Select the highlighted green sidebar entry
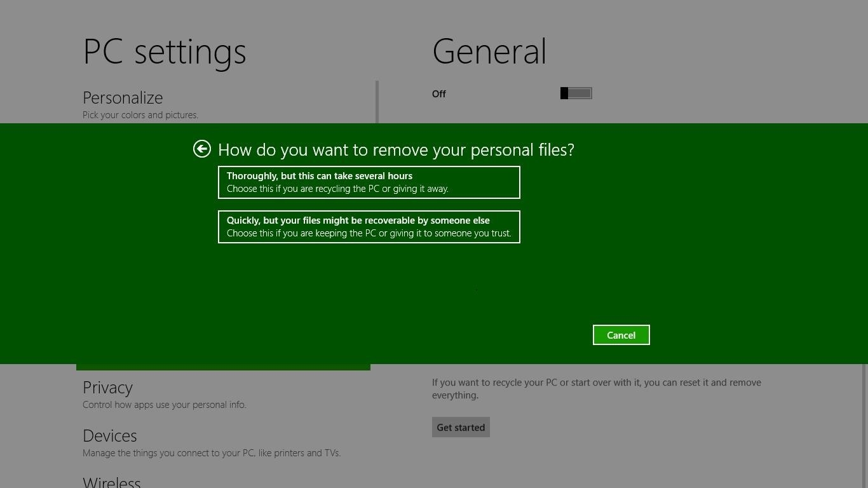 pos(222,365)
